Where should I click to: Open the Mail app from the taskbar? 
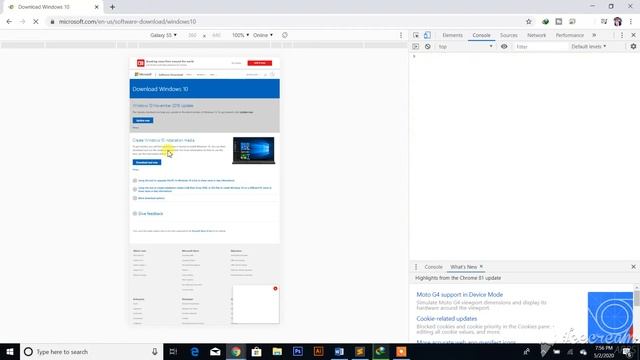[215, 351]
